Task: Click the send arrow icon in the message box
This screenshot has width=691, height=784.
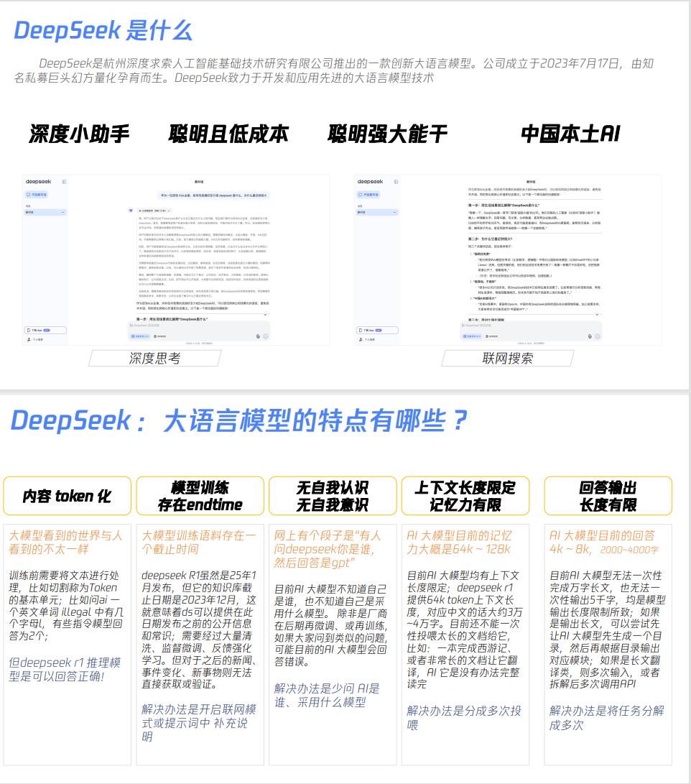Action: click(x=266, y=336)
